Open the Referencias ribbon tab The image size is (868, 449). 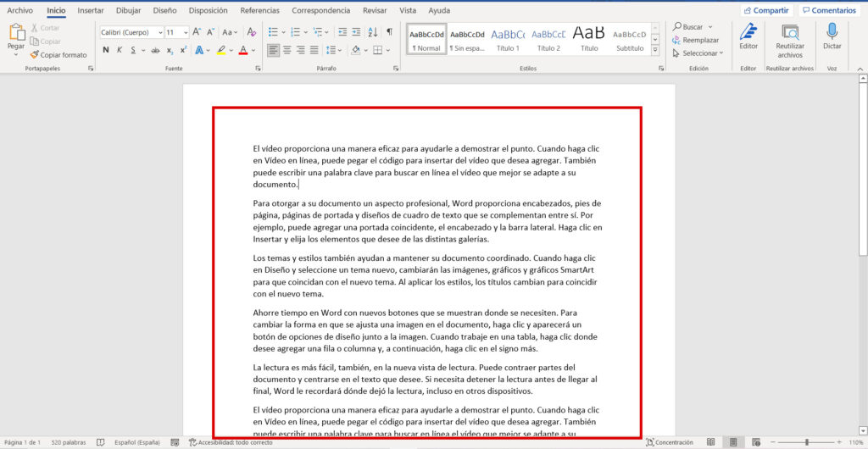[259, 11]
